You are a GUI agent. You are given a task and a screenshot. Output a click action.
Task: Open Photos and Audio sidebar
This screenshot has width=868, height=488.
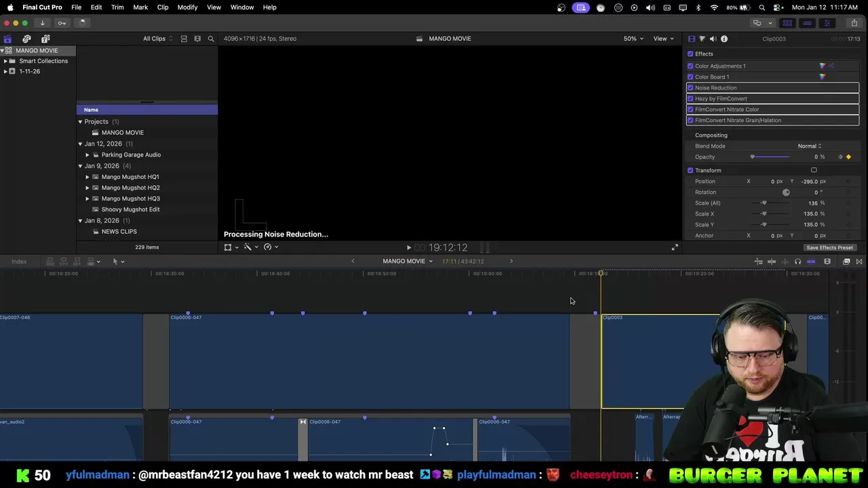26,39
